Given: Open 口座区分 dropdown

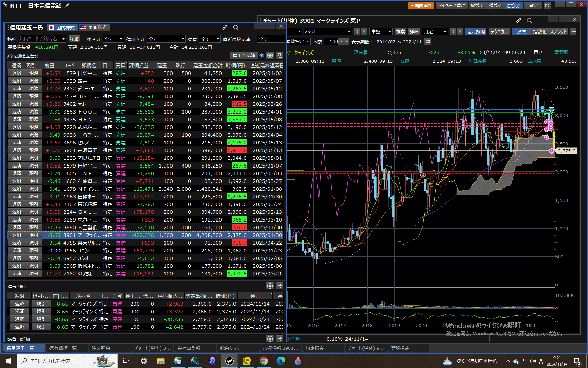Looking at the screenshot, I should point(114,39).
